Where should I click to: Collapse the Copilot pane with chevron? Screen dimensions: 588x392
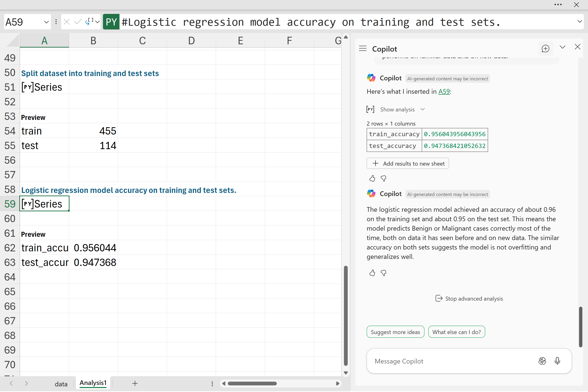coord(563,47)
